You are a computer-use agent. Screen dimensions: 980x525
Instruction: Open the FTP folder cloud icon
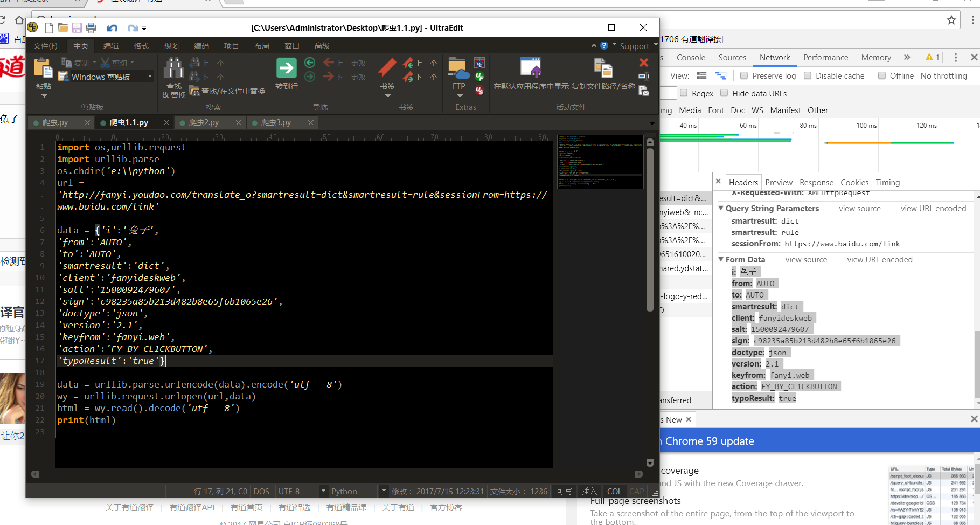click(x=458, y=68)
